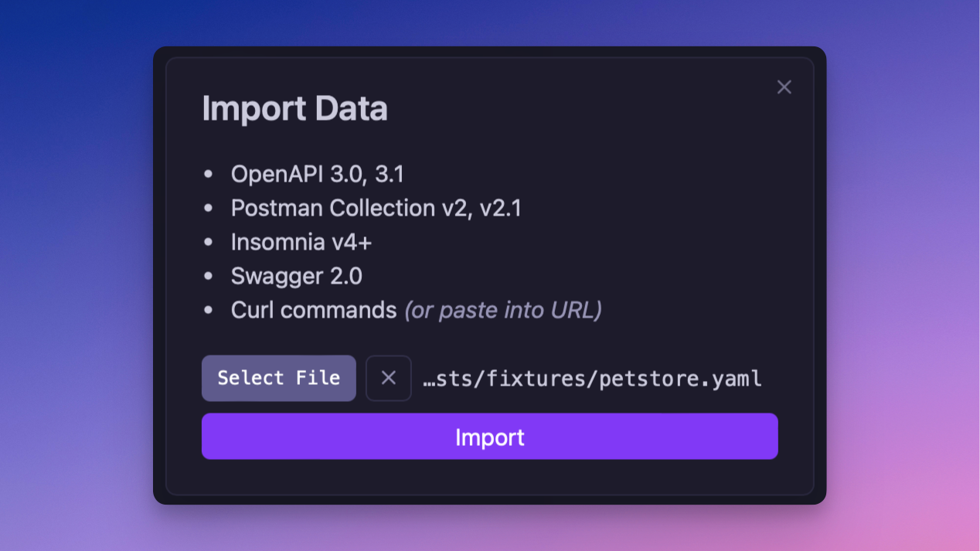Click the bullet beside Curl commands
Screen dimensions: 980x551
[x=208, y=311]
